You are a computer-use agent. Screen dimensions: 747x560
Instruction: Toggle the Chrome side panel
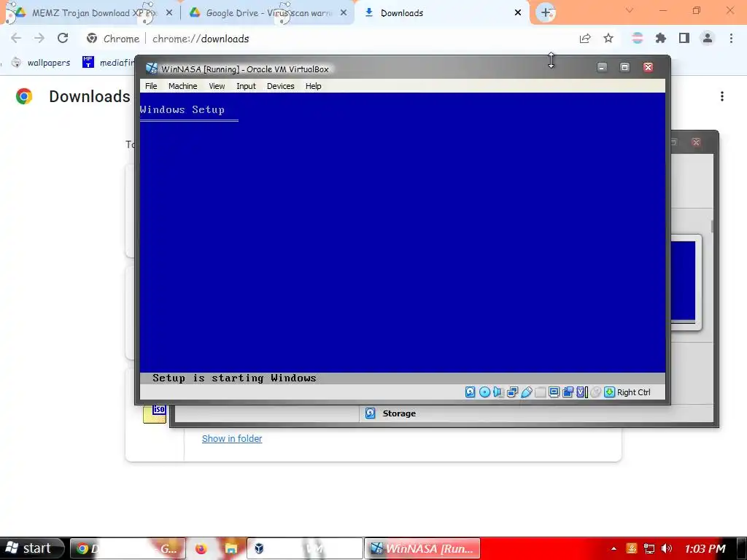coord(684,39)
